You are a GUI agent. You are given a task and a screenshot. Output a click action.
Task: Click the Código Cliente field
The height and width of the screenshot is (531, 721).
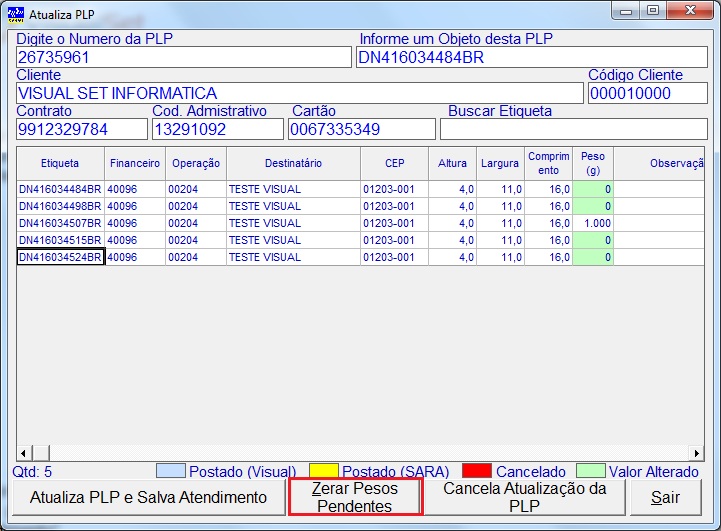[647, 93]
